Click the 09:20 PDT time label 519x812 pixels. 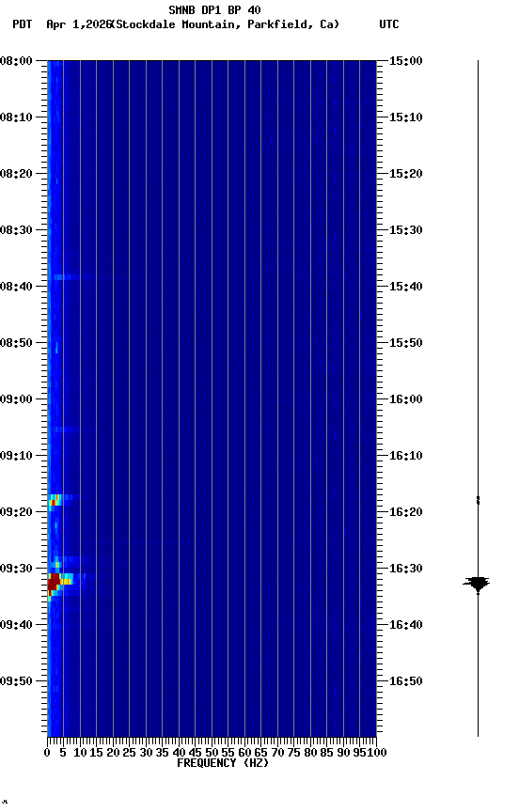click(16, 512)
